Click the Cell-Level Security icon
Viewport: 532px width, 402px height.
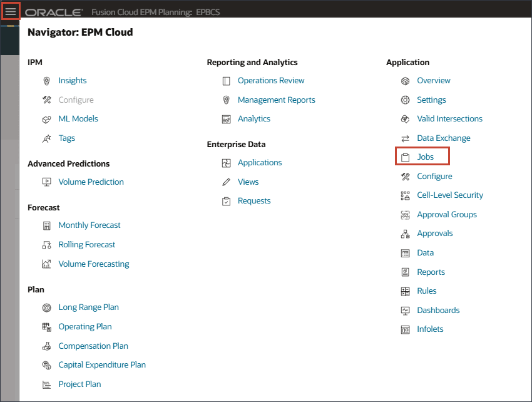[405, 195]
